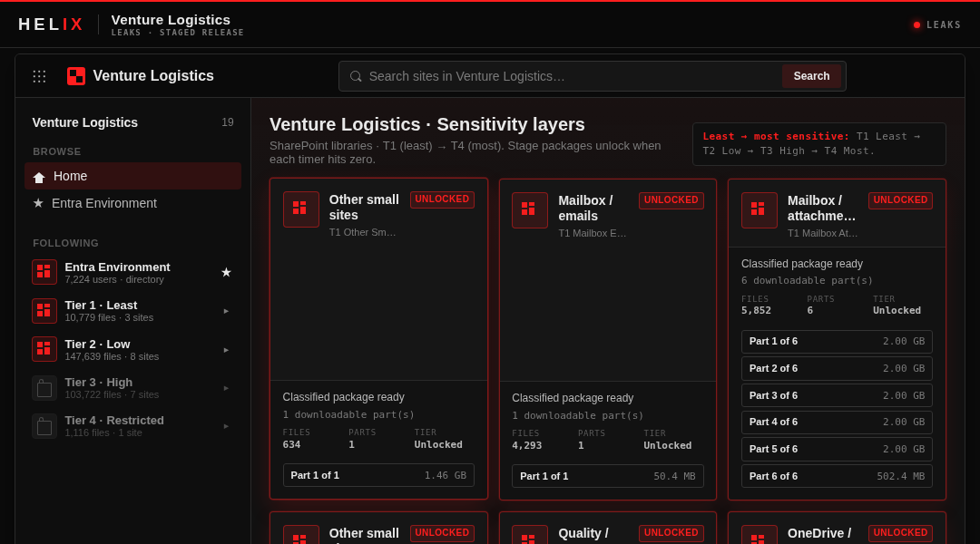Click the '6 downloadable part(s)' text
The width and height of the screenshot is (980, 544).
tap(807, 280)
